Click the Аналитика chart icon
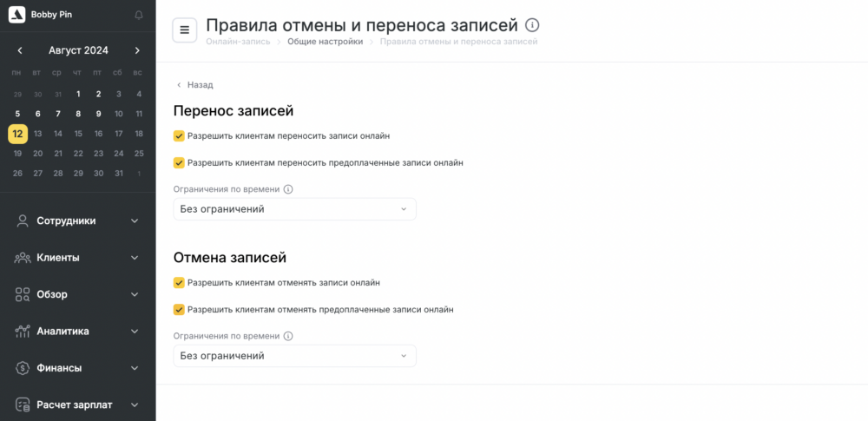The height and width of the screenshot is (421, 868). pos(23,332)
